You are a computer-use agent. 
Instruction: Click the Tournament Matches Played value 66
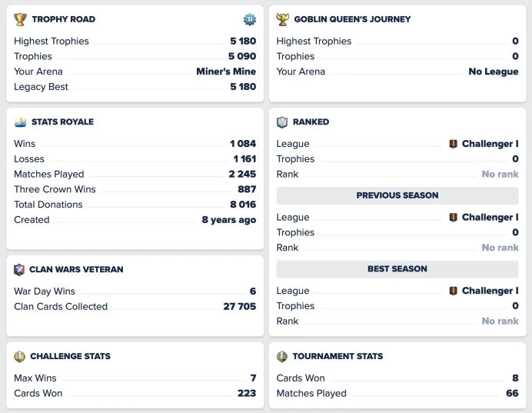coord(512,393)
